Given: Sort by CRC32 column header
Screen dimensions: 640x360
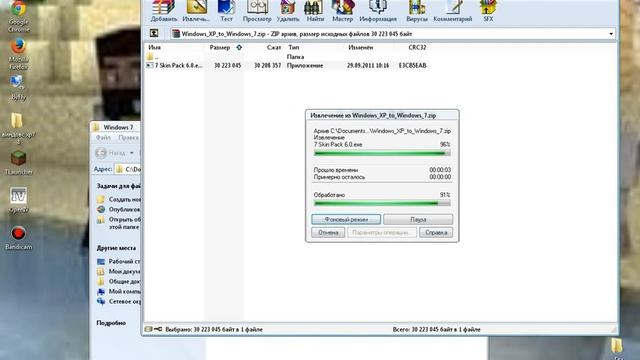Looking at the screenshot, I should 417,47.
